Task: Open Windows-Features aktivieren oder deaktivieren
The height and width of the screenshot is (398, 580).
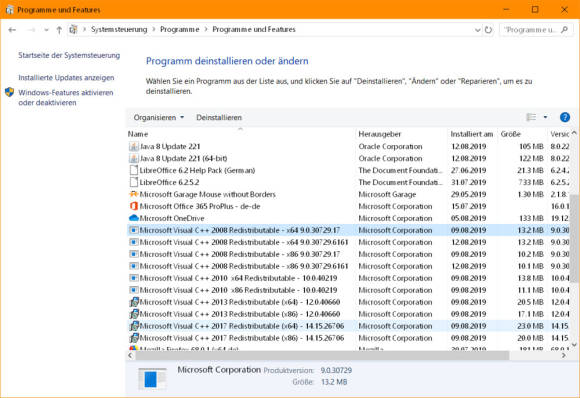Action: click(x=66, y=98)
